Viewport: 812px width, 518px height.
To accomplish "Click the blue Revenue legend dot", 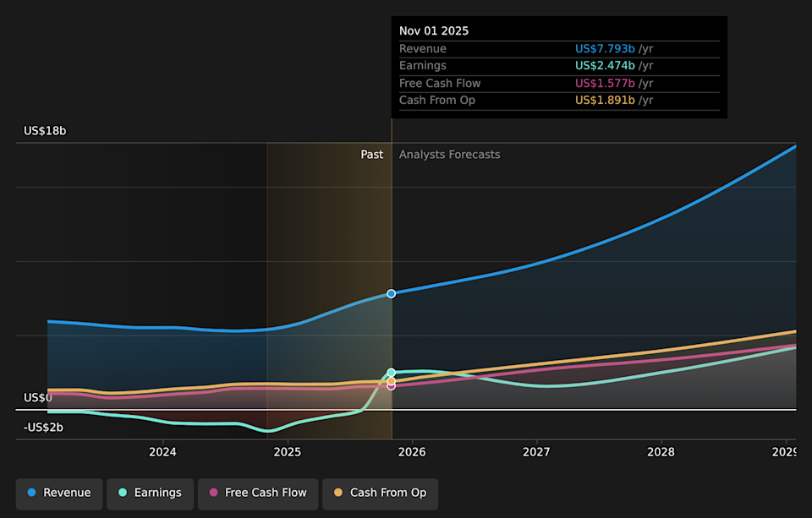I will [32, 493].
